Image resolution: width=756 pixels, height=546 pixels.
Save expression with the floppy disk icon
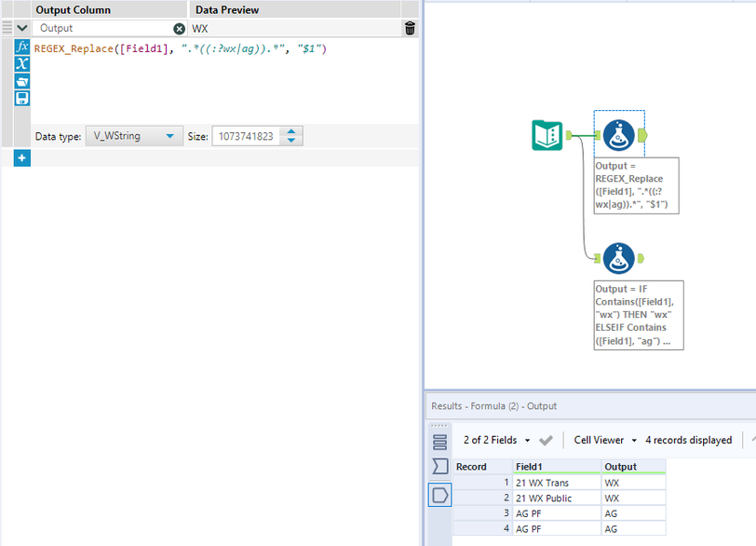22,99
